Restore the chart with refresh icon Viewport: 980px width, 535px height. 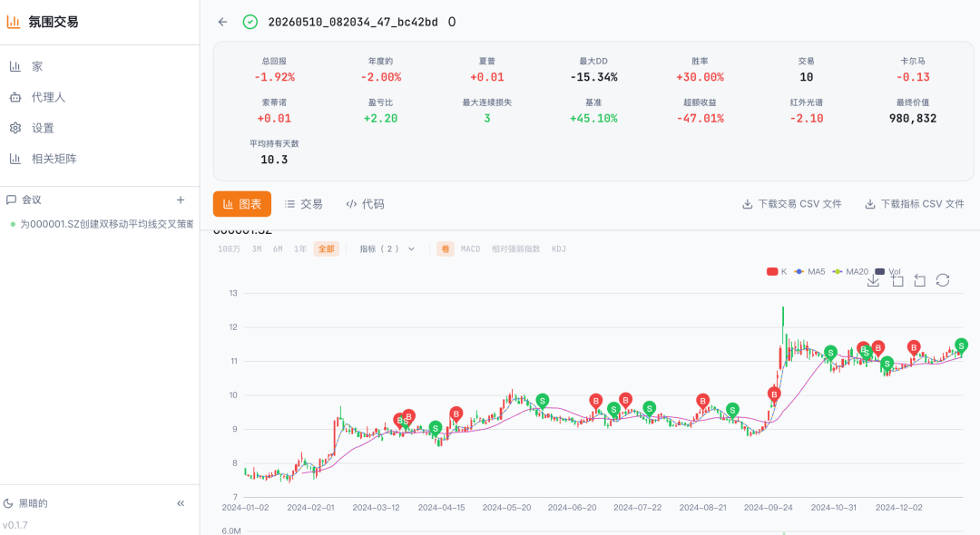pos(943,280)
